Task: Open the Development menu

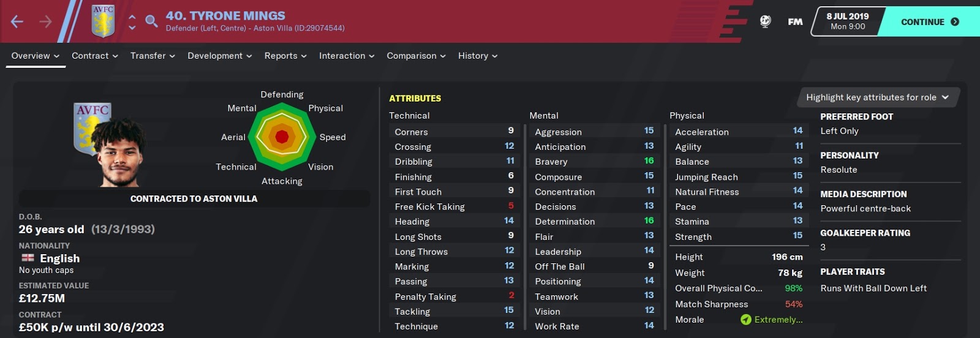Action: pyautogui.click(x=220, y=56)
